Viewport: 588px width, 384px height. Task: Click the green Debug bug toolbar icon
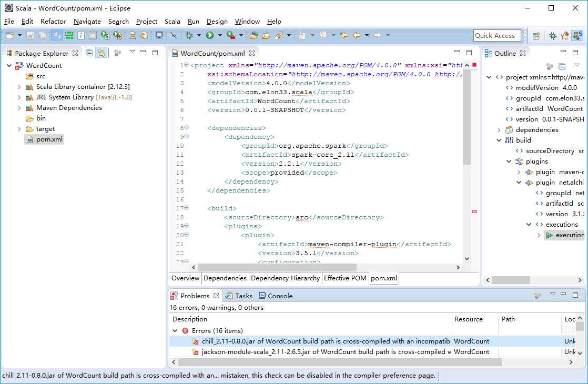(189, 35)
